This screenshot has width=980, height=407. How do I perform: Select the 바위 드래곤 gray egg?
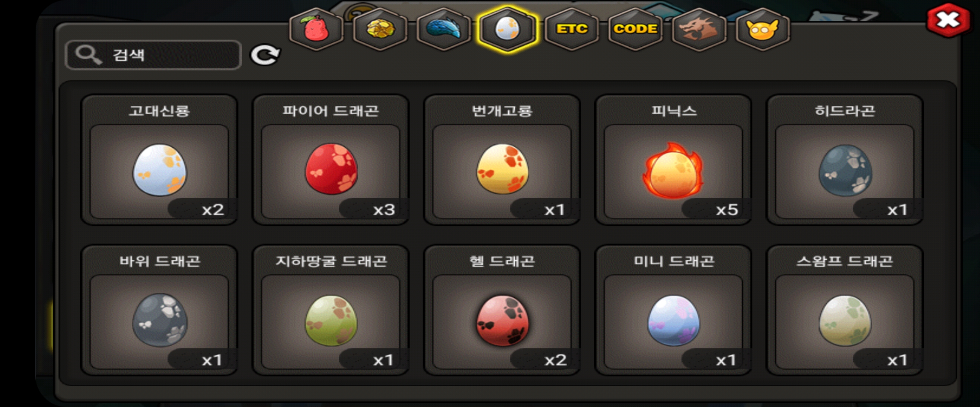tap(159, 310)
